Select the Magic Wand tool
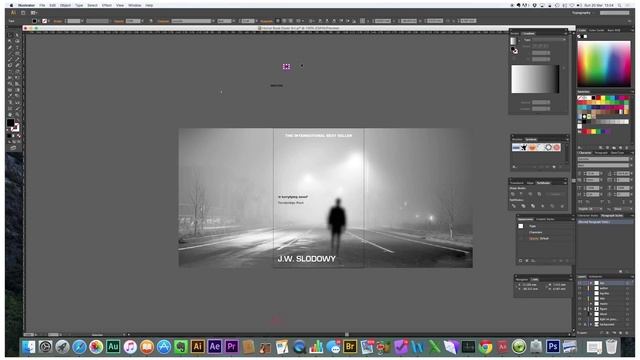 (x=10, y=41)
